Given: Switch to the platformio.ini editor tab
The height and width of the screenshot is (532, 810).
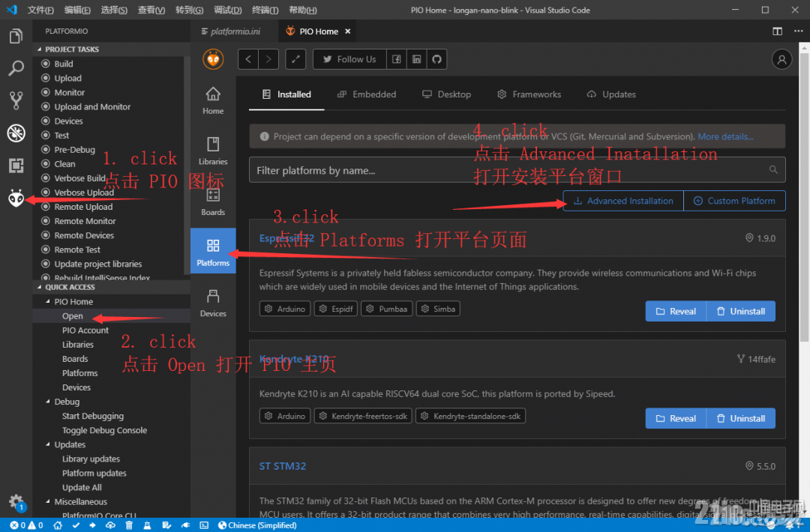Looking at the screenshot, I should pos(235,31).
